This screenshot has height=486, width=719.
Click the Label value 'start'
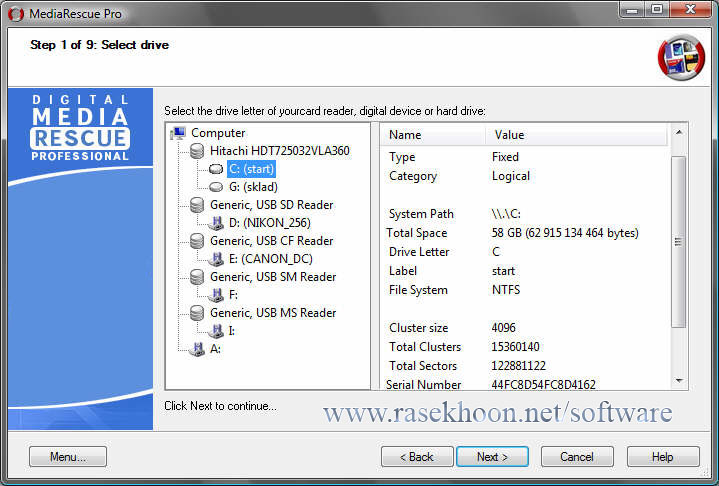pos(503,271)
